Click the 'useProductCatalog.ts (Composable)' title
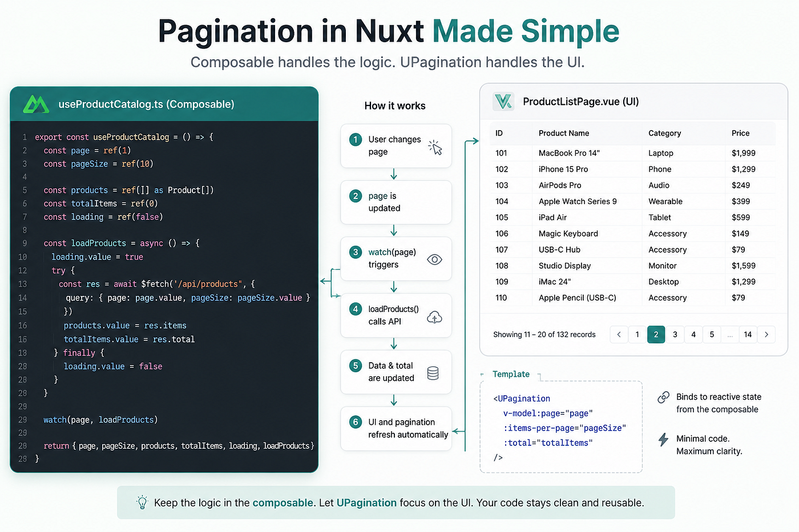 tap(147, 104)
